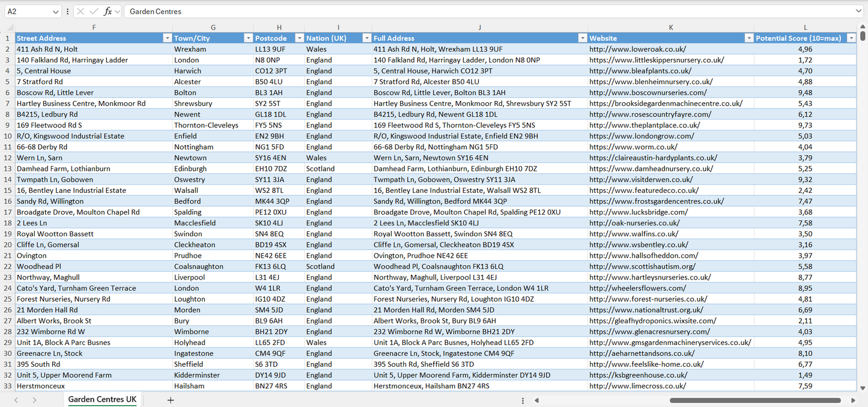Click the ellipsis icon near the sheet tabs
Viewport: 868px width, 407px height.
click(522, 399)
